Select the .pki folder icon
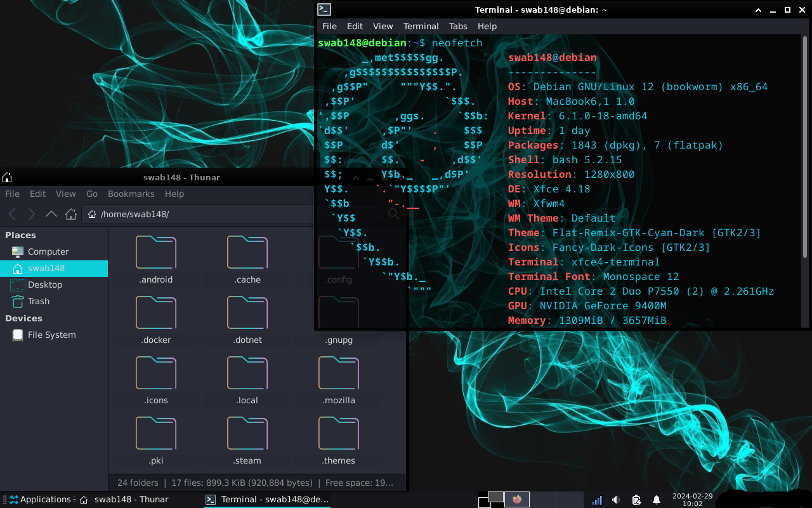The width and height of the screenshot is (812, 508). tap(156, 433)
